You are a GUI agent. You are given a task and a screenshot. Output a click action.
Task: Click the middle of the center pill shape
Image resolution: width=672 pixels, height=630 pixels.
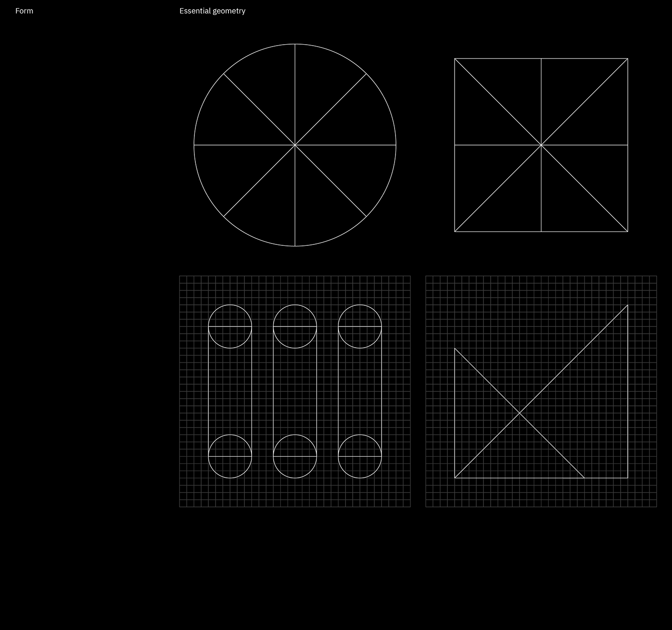tap(295, 391)
